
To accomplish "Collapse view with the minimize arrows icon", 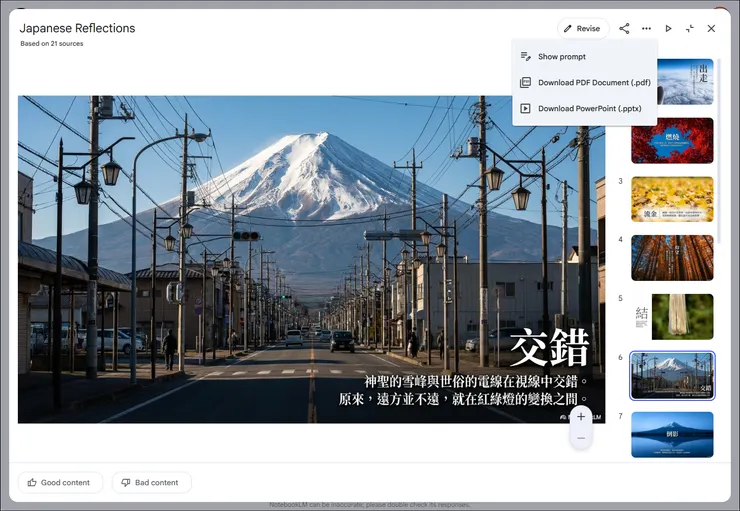I will coord(690,29).
